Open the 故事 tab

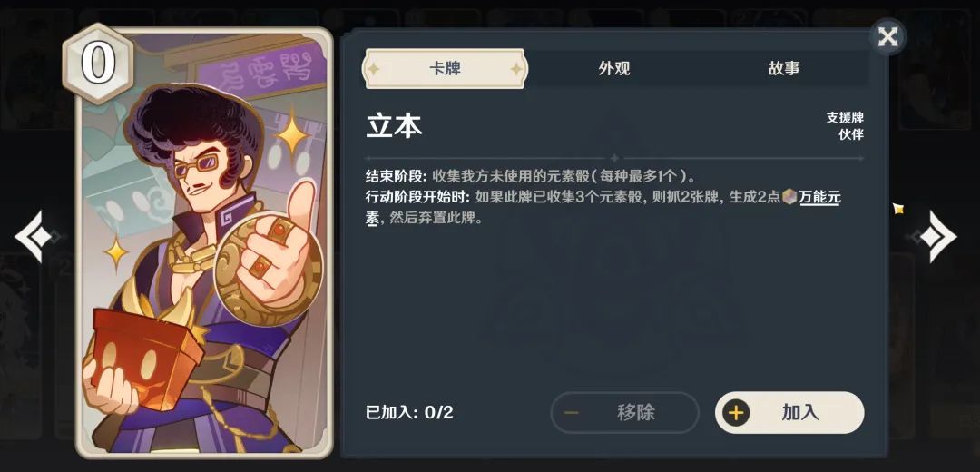(x=784, y=69)
